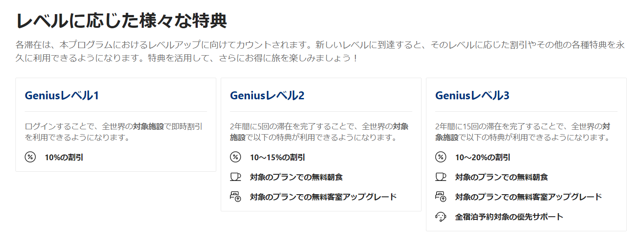
Task: Click the breakfast cup icon in Genius Level 3
Action: pos(441,177)
